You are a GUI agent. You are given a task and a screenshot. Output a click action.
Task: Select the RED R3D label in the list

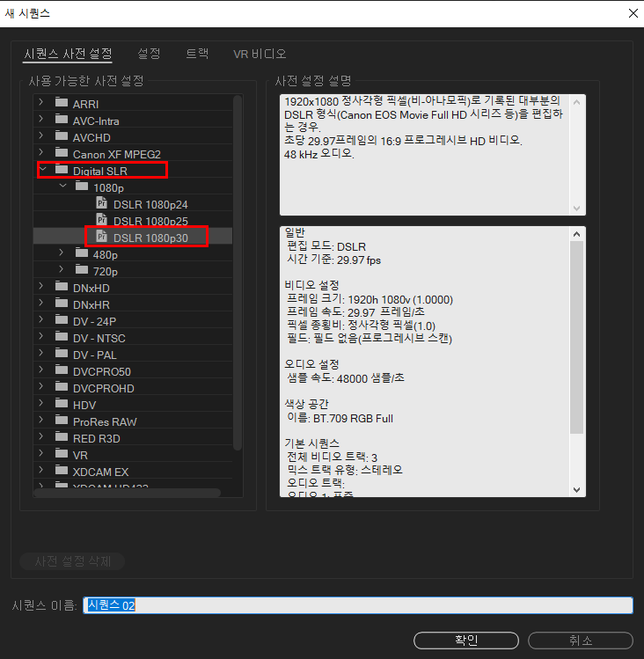[x=96, y=438]
